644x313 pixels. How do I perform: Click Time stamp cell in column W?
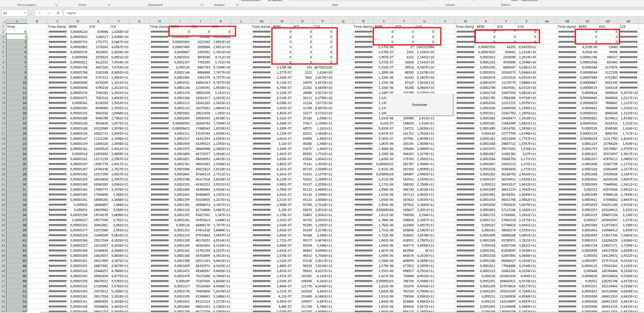[x=465, y=26]
